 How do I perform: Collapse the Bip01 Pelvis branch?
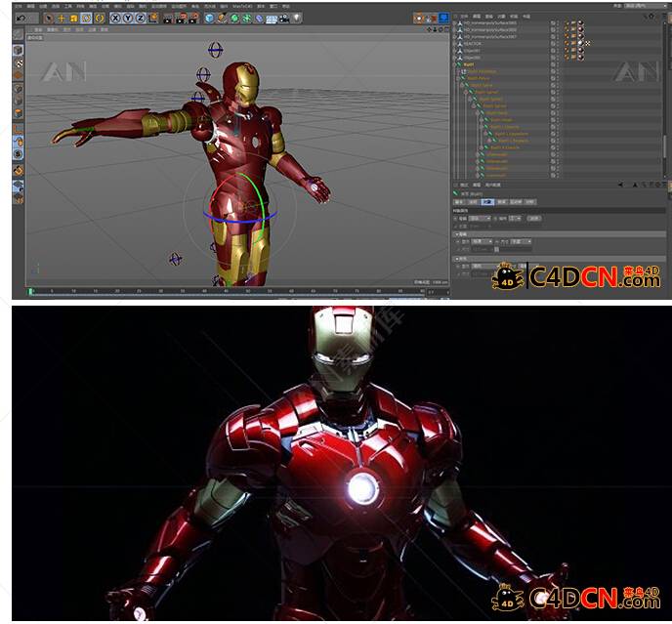tap(458, 78)
